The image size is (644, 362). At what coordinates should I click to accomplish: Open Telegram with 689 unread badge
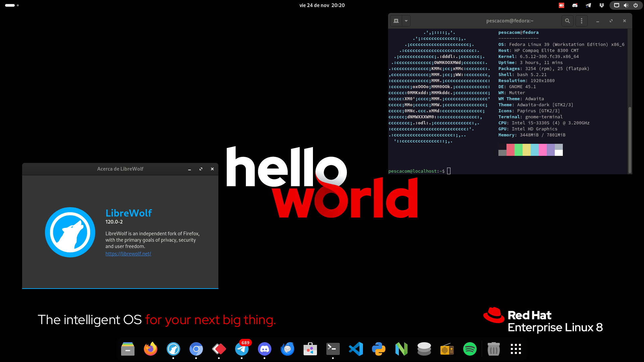click(x=241, y=349)
